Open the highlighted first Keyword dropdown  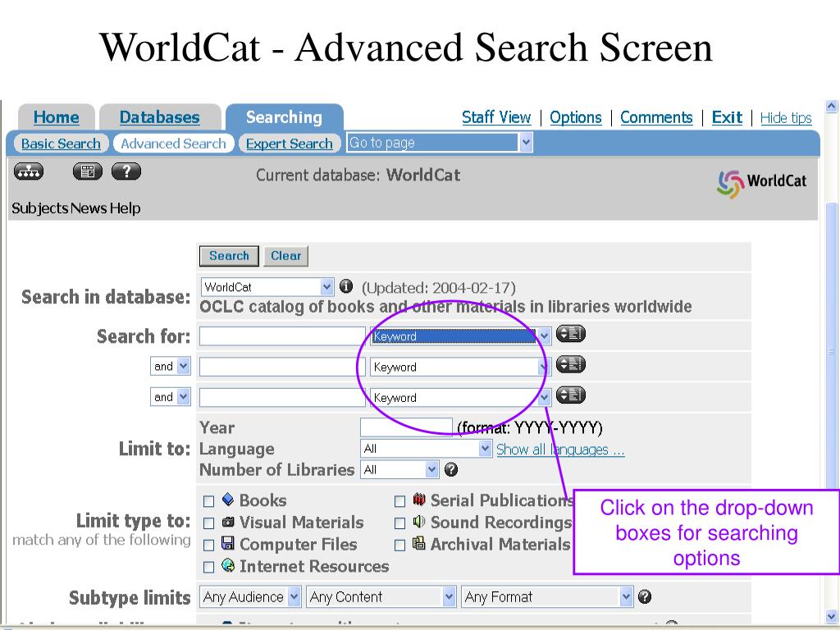tap(460, 336)
